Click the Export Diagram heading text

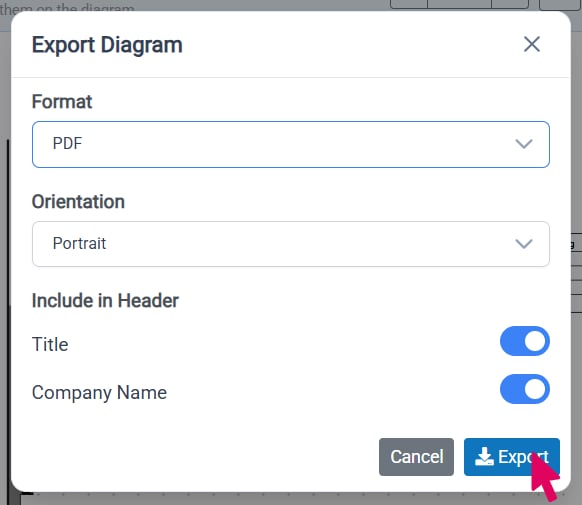(x=107, y=45)
